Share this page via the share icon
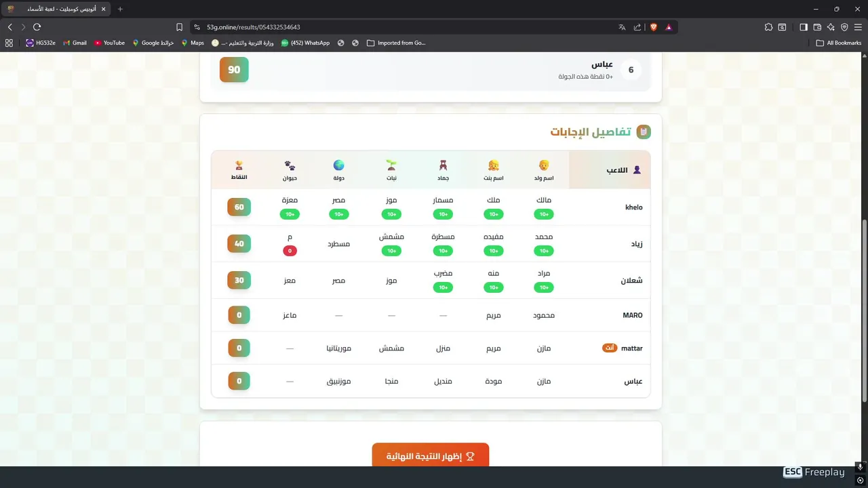 637,27
